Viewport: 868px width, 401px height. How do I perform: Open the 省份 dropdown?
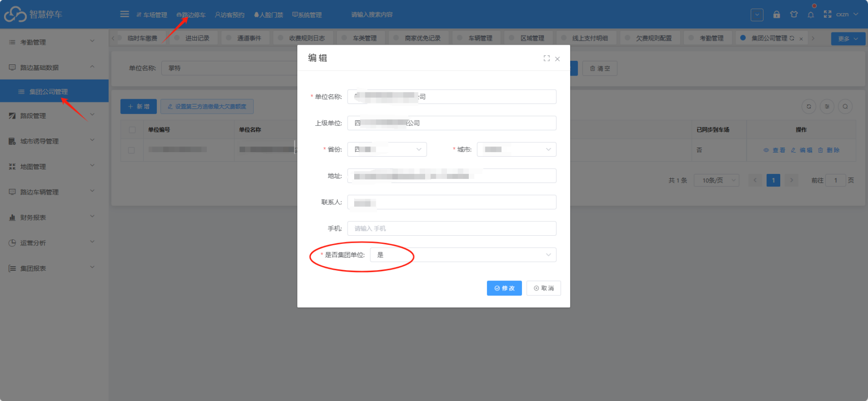(x=387, y=149)
